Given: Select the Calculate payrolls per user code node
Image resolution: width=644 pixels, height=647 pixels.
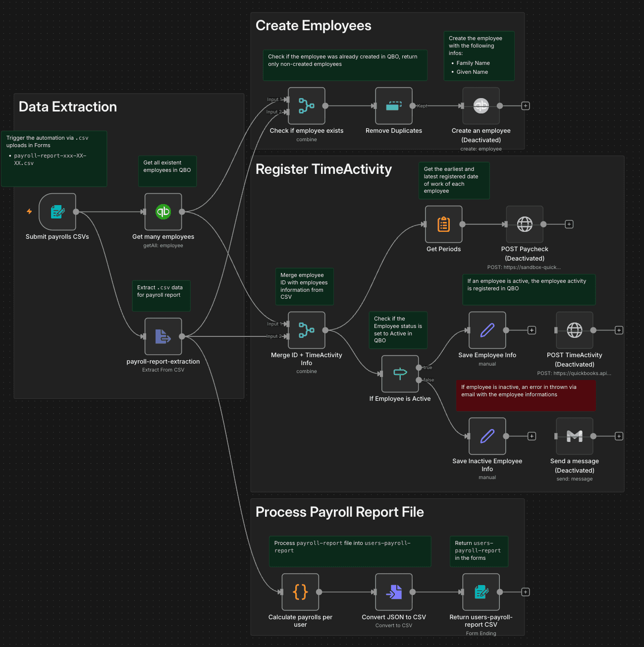Looking at the screenshot, I should pos(300,592).
